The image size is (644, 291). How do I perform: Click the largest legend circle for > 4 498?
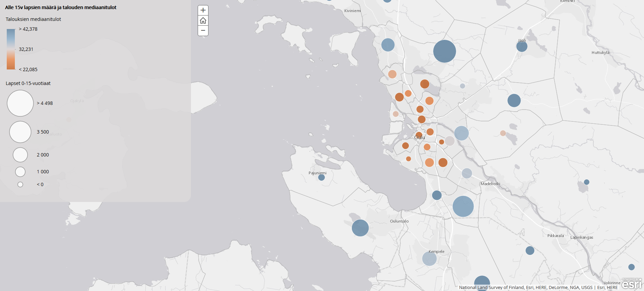20,103
